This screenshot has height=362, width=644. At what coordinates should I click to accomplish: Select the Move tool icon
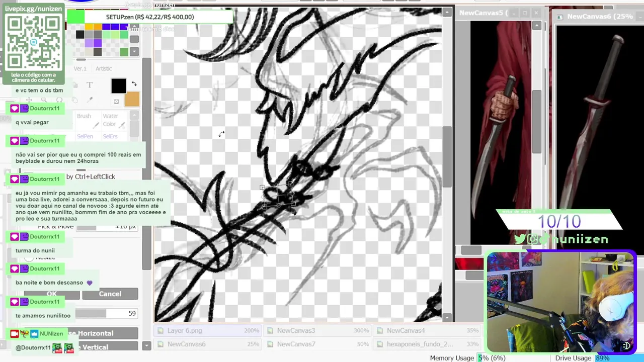(29, 100)
